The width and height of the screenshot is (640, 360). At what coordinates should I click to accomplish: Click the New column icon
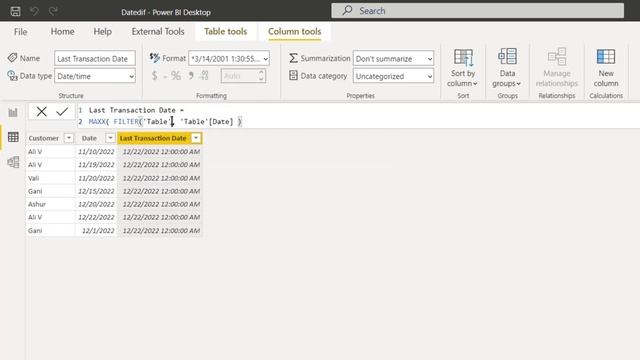point(606,57)
